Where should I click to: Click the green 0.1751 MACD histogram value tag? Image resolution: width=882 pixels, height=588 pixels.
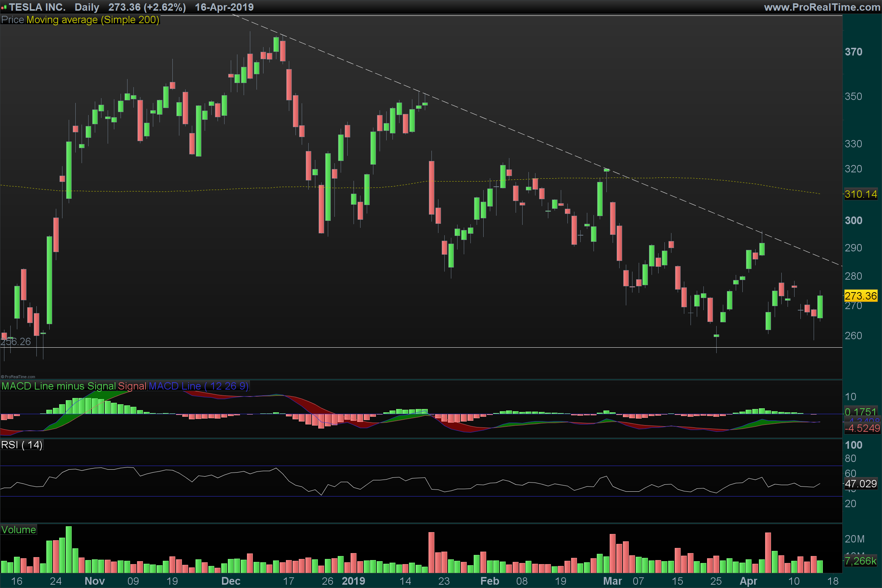pyautogui.click(x=860, y=411)
